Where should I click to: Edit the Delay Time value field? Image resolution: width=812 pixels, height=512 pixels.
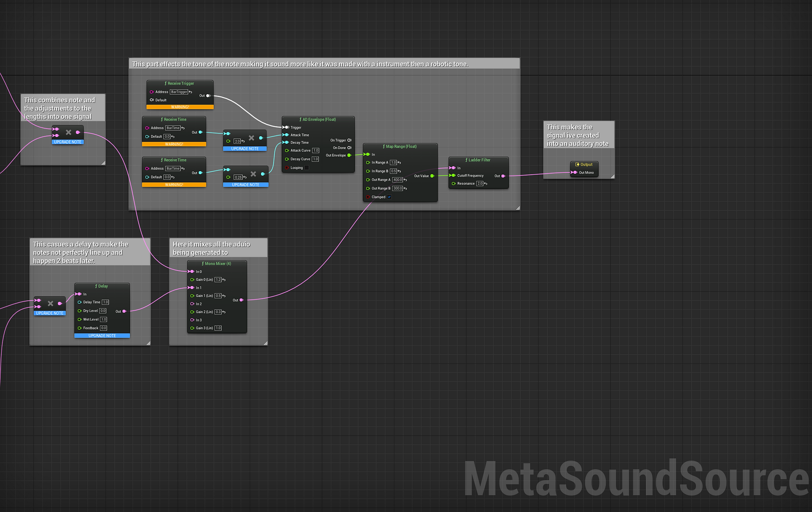click(105, 302)
